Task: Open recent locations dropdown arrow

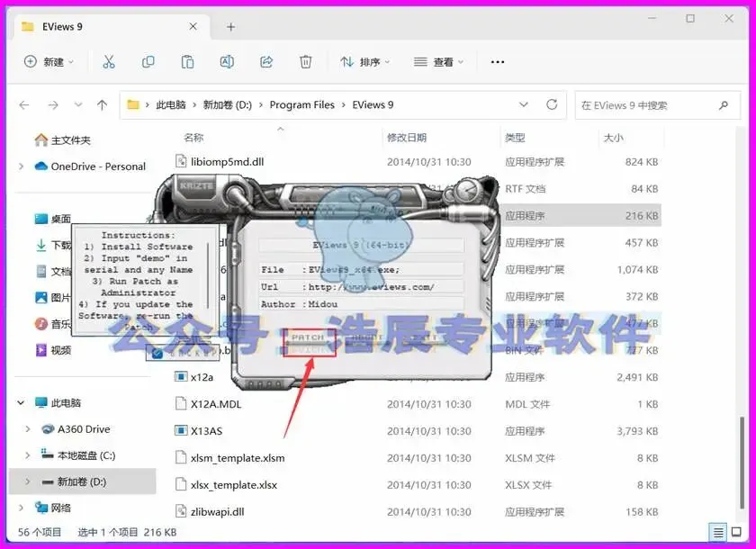Action: [x=78, y=105]
